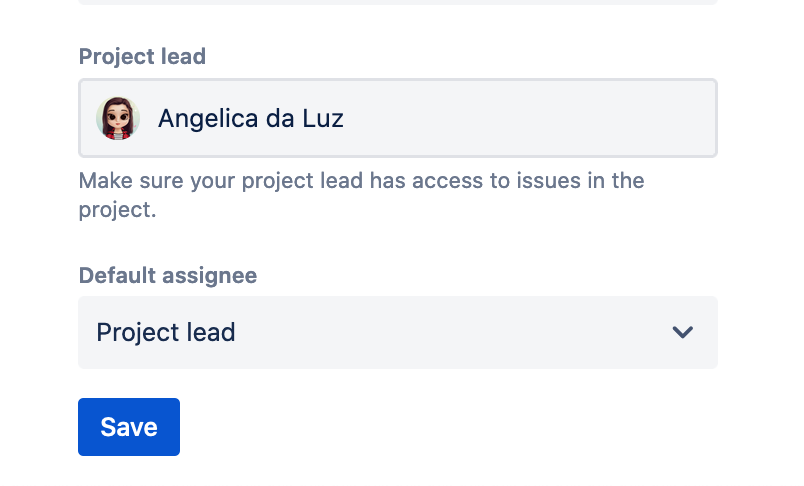804x486 pixels.
Task: Click the chevron arrow in Default assignee
Action: pos(683,332)
